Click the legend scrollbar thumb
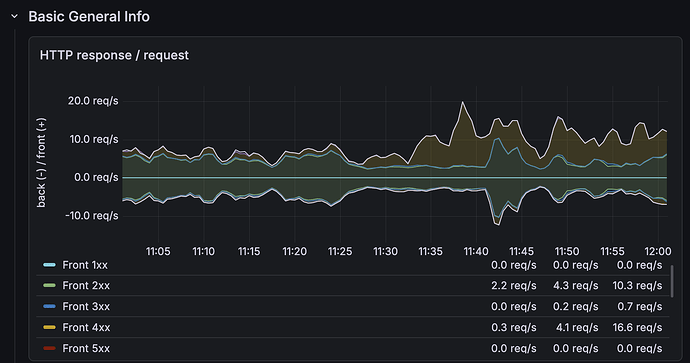690x363 pixels. [672, 281]
